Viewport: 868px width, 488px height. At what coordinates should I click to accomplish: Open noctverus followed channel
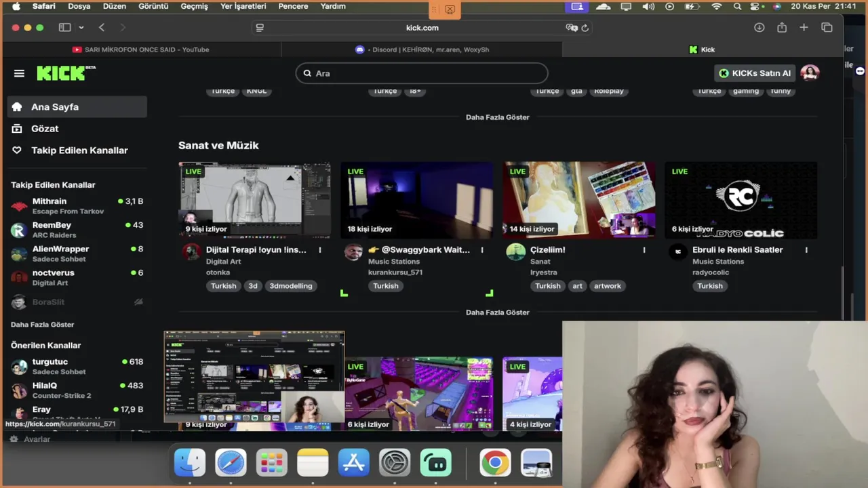(x=77, y=277)
